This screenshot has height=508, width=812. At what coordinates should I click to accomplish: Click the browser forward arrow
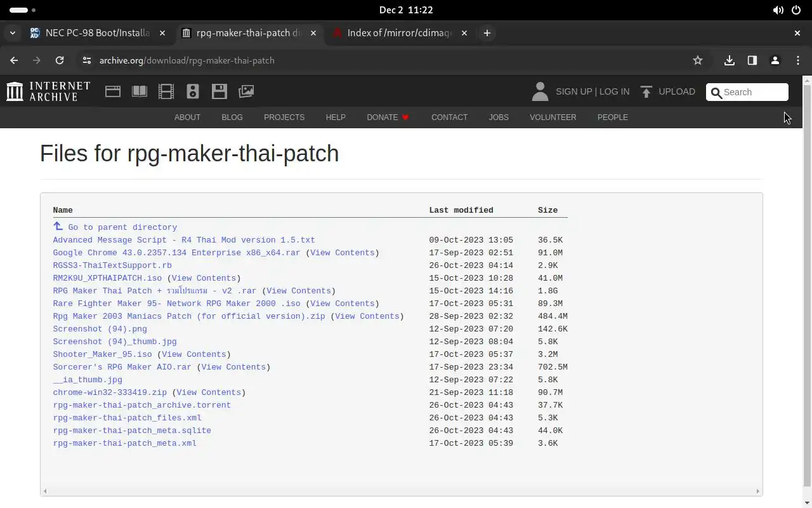click(x=37, y=60)
